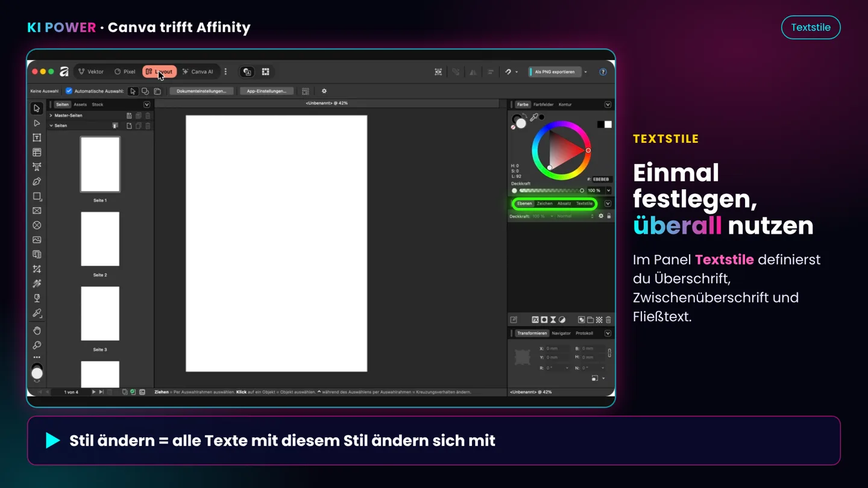Click the toolbar settings gear icon
Screen dimensions: 868x488
[x=324, y=92]
